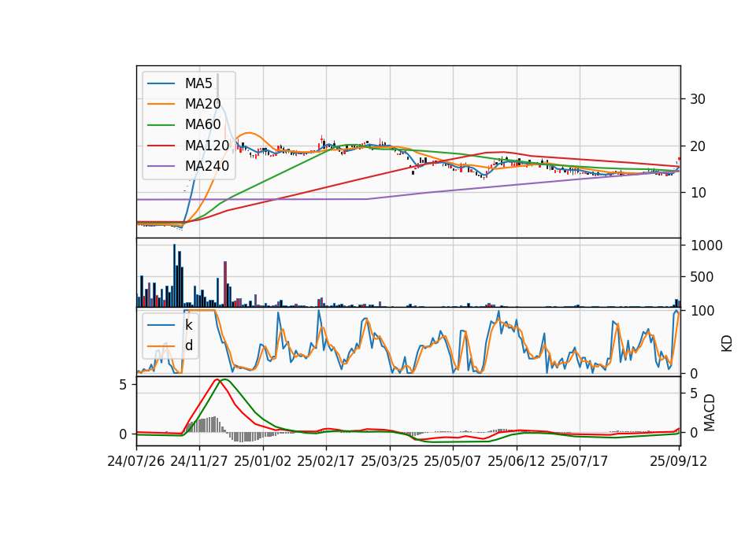The image size is (756, 543).
Task: Click the red MA120 legend line sample
Action: click(161, 146)
